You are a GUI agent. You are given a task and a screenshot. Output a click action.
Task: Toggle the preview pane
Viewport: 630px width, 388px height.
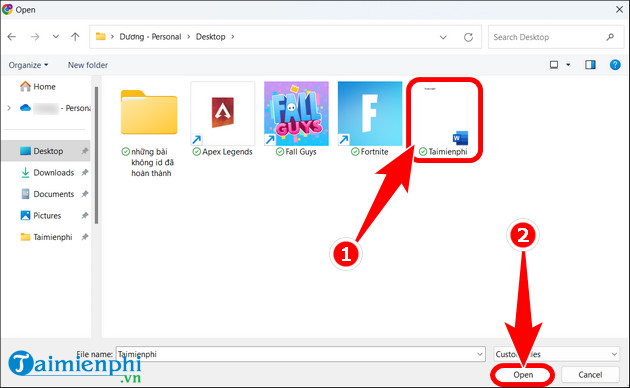pos(590,65)
